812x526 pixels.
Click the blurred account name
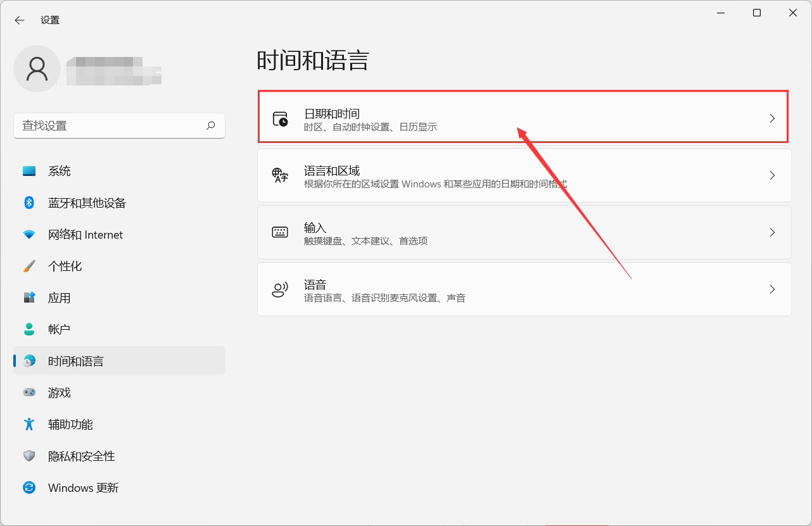(114, 70)
